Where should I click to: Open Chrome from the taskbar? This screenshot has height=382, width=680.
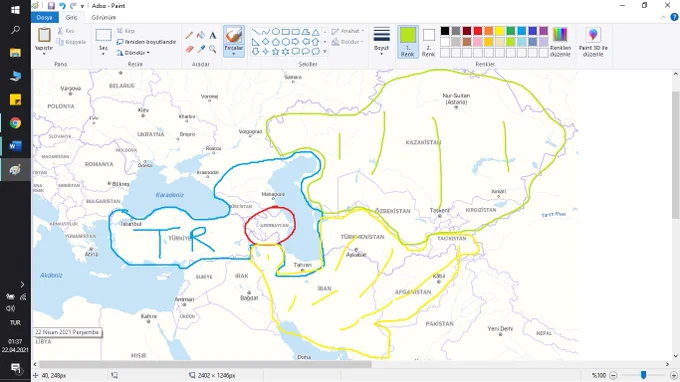15,123
